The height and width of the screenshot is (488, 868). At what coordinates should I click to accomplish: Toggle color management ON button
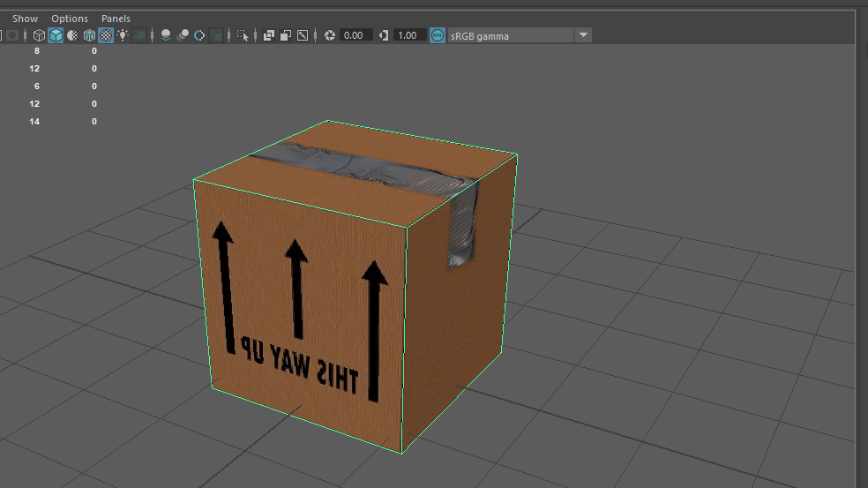[438, 35]
